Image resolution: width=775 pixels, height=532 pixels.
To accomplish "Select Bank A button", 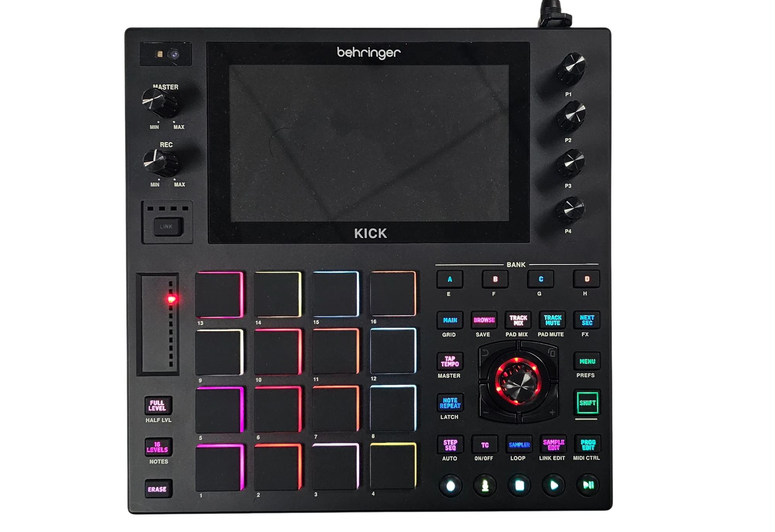I will 450,279.
